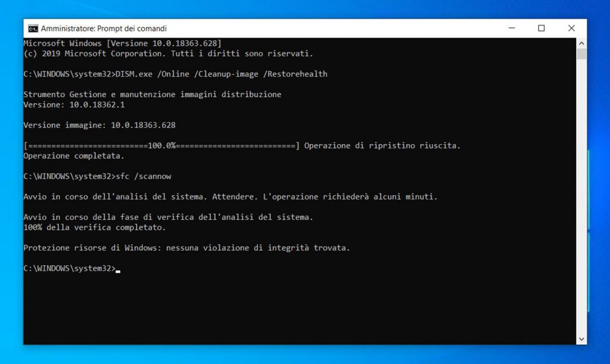Viewport: 610px width, 364px height.
Task: Click the 'Strumento Gestione e manutenzione immagini' line
Action: tap(152, 94)
